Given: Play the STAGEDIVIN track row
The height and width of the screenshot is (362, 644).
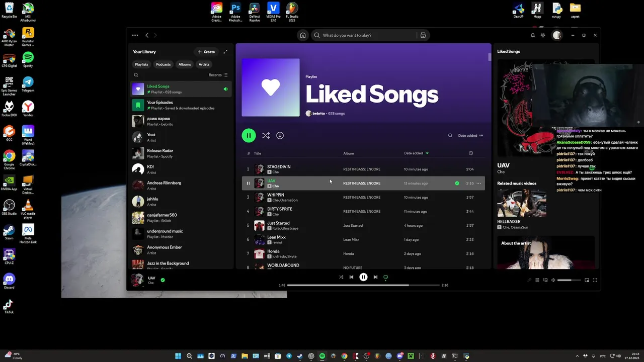Looking at the screenshot, I should coord(363,169).
